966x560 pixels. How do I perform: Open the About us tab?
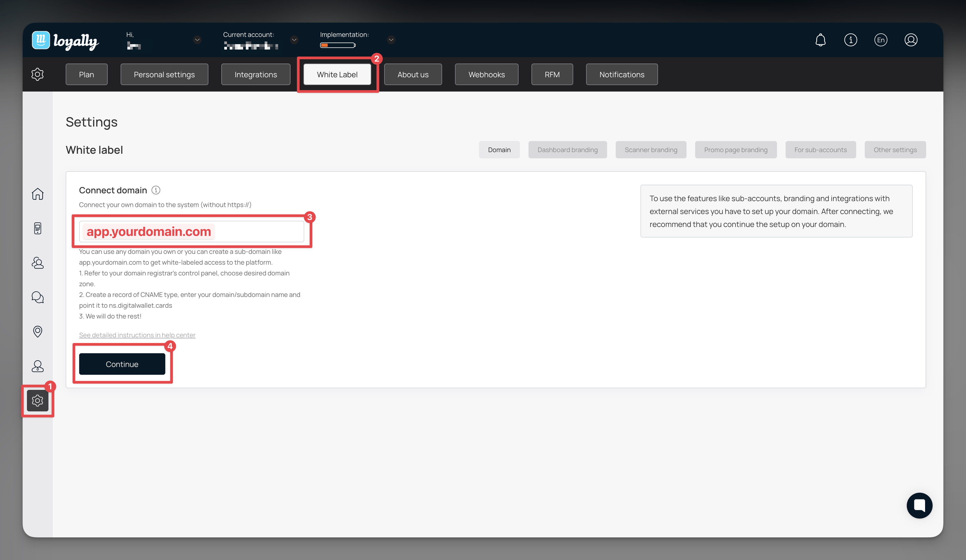point(413,74)
